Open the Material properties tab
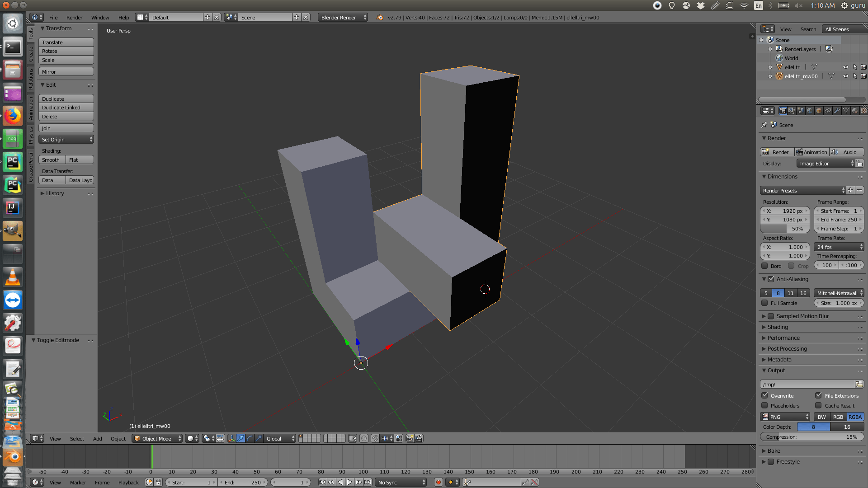Image resolution: width=868 pixels, height=488 pixels. [x=855, y=111]
